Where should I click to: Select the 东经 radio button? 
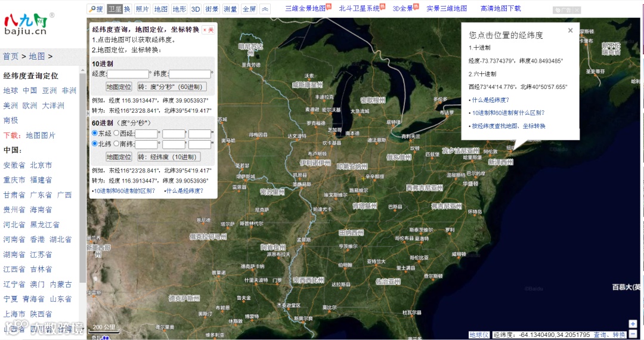point(95,133)
